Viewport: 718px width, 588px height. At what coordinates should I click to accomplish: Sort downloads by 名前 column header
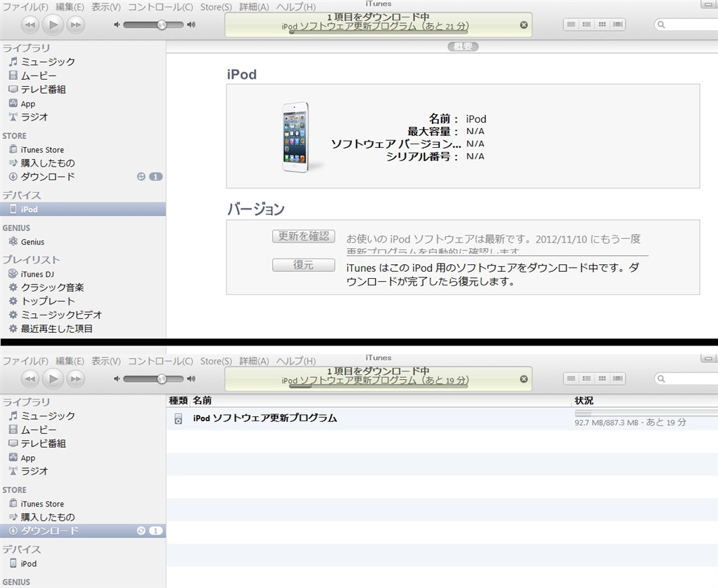pos(381,401)
